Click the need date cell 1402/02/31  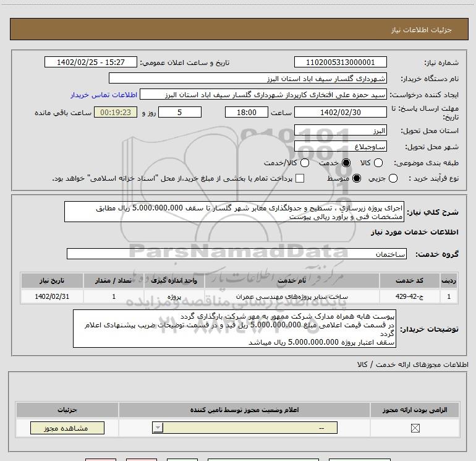coord(52,296)
